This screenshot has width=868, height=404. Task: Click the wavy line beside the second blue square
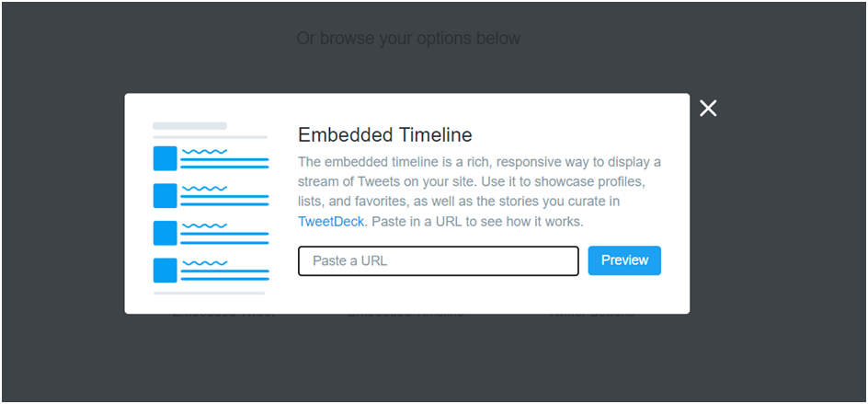tap(203, 188)
